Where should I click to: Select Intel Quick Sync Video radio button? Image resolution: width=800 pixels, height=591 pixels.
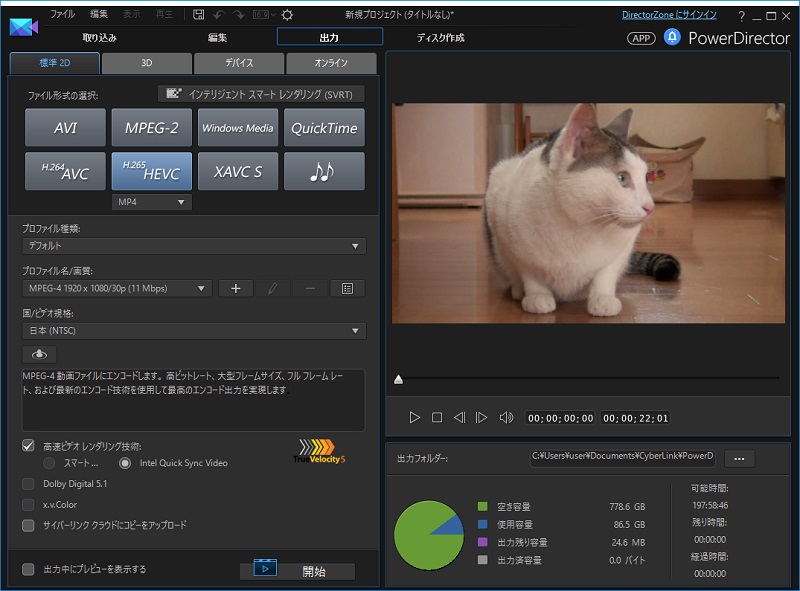coord(125,463)
